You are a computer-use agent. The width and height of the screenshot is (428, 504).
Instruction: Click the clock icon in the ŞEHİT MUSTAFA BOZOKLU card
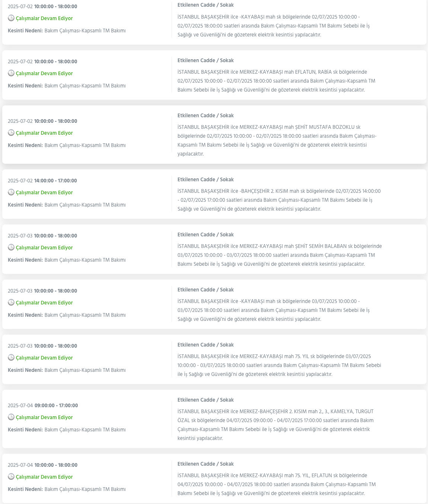click(x=11, y=133)
